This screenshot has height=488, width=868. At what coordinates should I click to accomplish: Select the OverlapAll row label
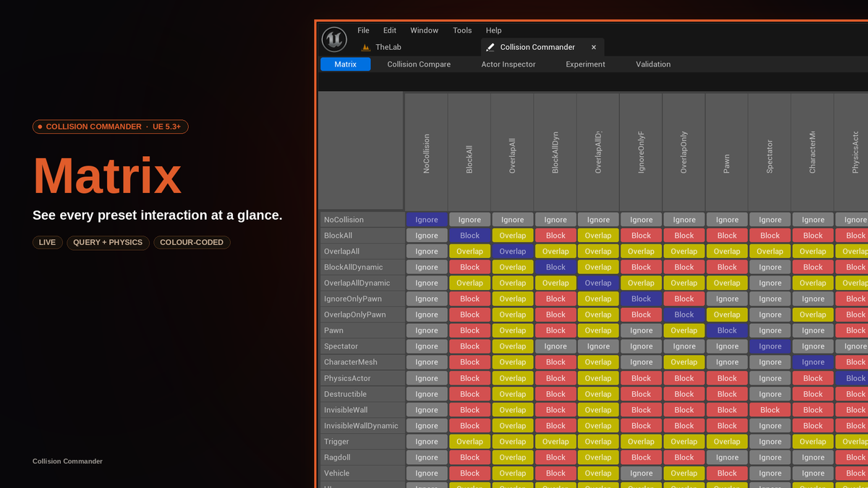click(x=362, y=252)
